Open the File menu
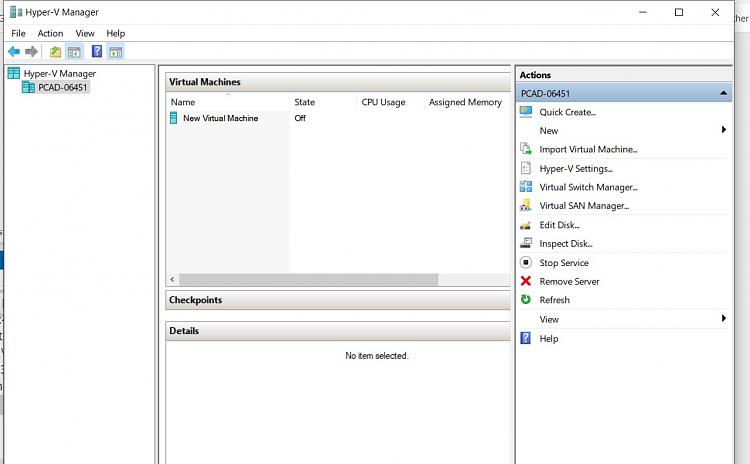750x464 pixels. pos(18,33)
